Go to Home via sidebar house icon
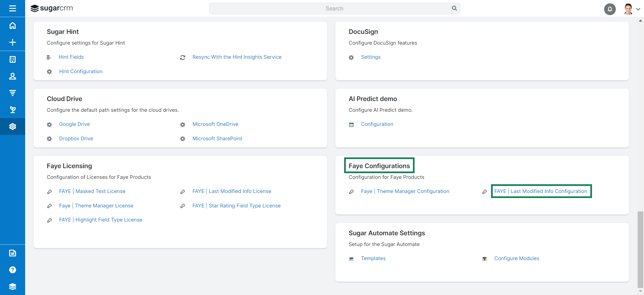Screen dimensions: 644x295 click(12, 26)
